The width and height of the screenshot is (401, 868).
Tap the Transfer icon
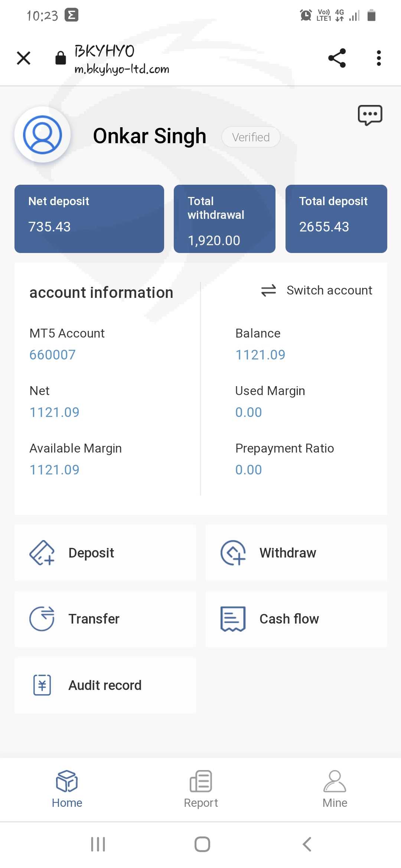coord(42,619)
